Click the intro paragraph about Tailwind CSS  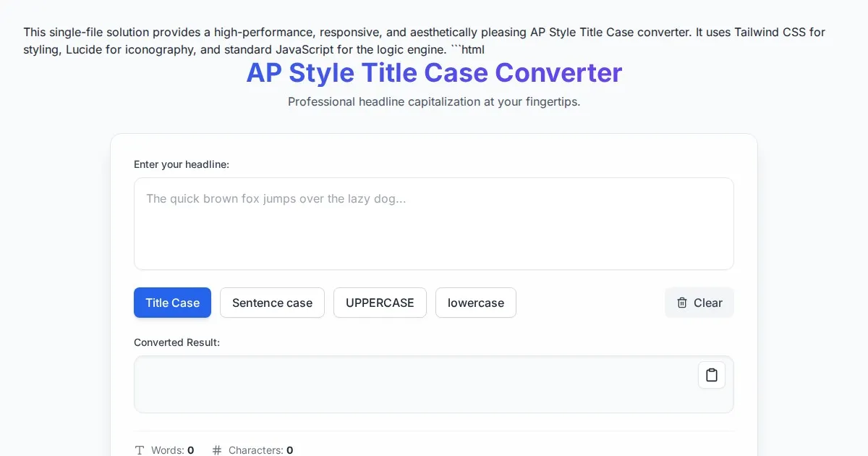[x=424, y=41]
